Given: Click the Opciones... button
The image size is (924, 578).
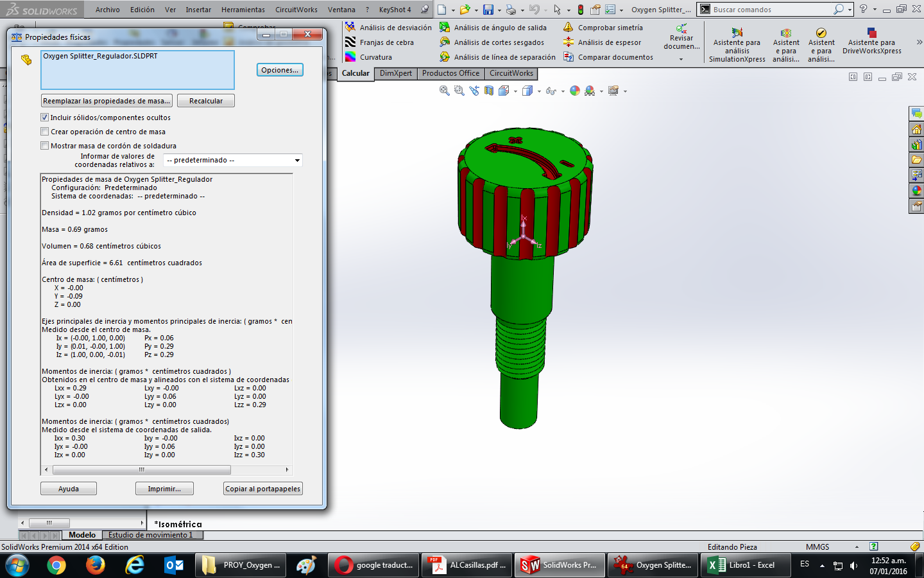Looking at the screenshot, I should [280, 70].
